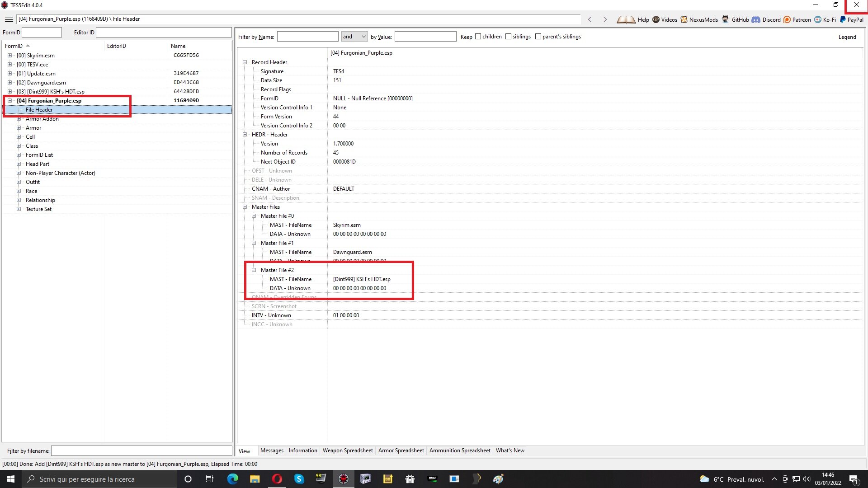The image size is (868, 488).
Task: Select the Head Part tree item
Action: 38,164
